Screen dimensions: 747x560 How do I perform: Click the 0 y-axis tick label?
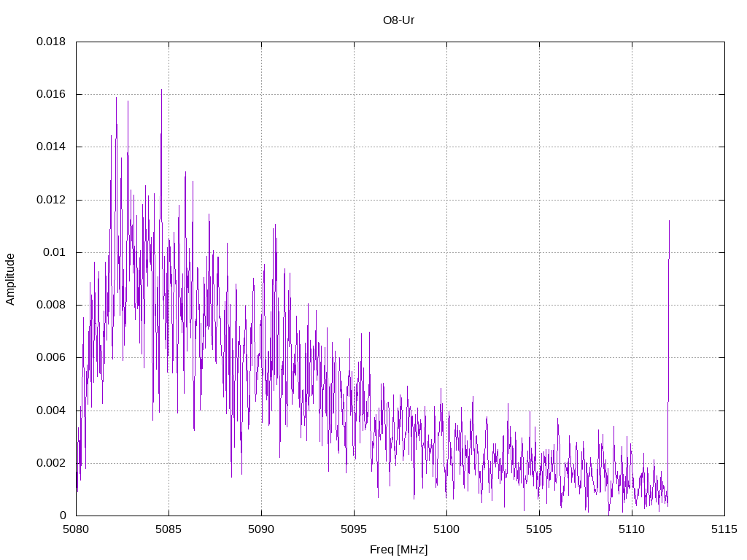pyautogui.click(x=63, y=516)
